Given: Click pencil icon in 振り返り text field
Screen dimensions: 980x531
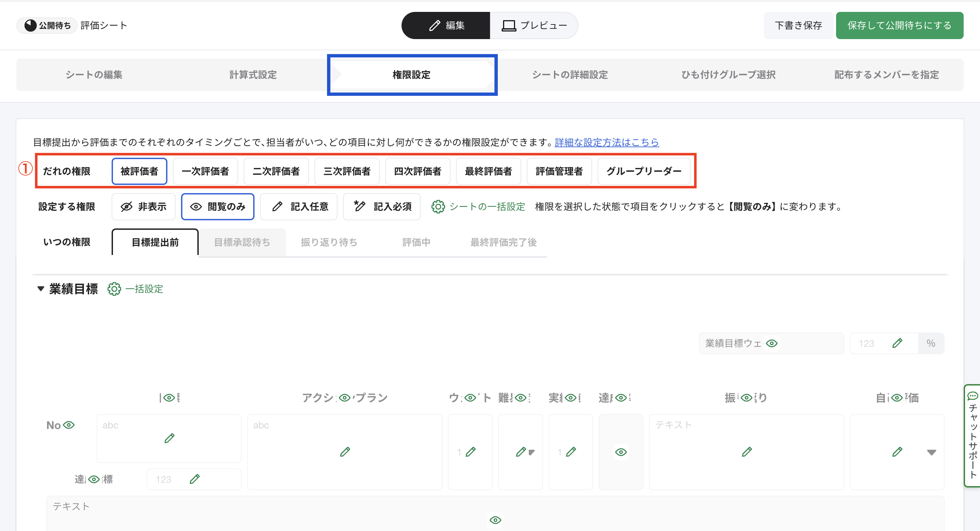Looking at the screenshot, I should tap(747, 451).
